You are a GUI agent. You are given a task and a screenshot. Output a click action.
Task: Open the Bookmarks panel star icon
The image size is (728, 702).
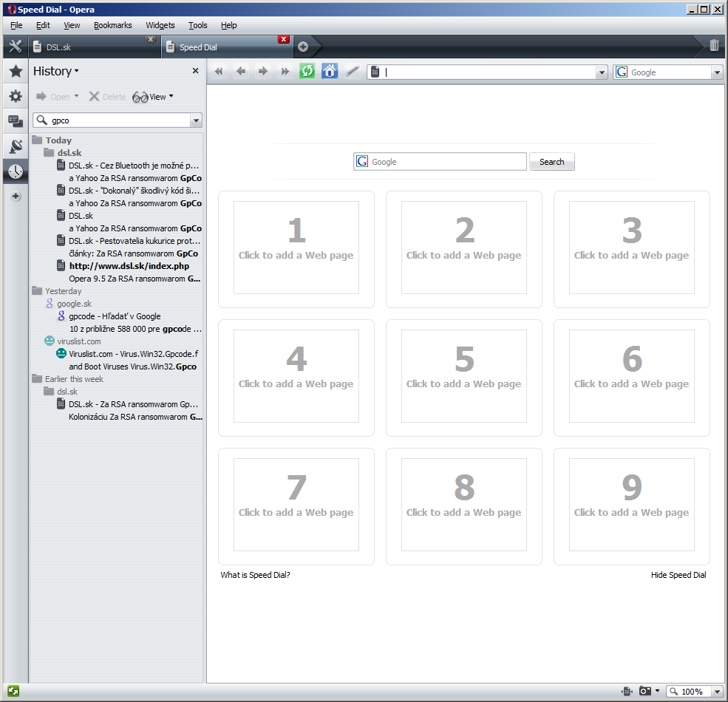click(x=16, y=71)
